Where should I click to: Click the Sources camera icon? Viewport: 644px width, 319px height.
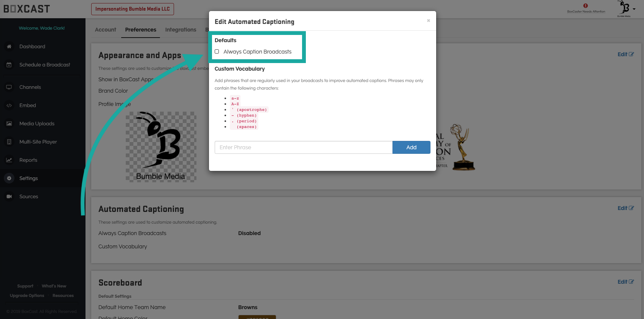[x=9, y=197]
